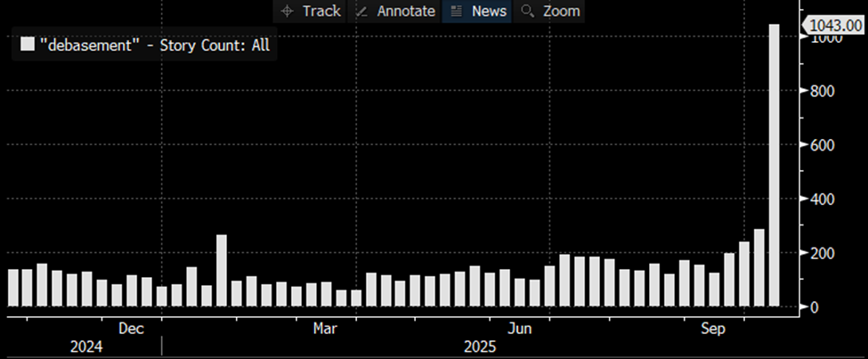Enable the Track label in toolbar
The image size is (868, 359).
point(320,12)
